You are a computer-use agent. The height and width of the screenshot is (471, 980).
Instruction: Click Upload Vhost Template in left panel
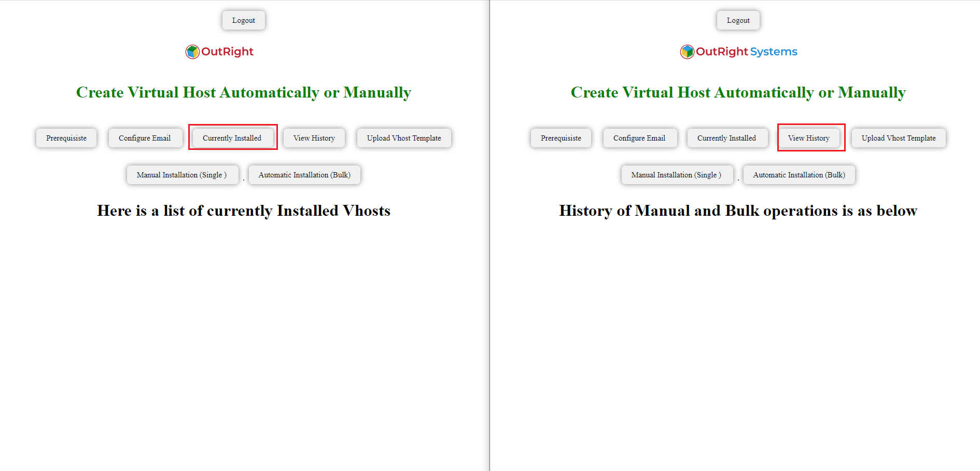(404, 138)
